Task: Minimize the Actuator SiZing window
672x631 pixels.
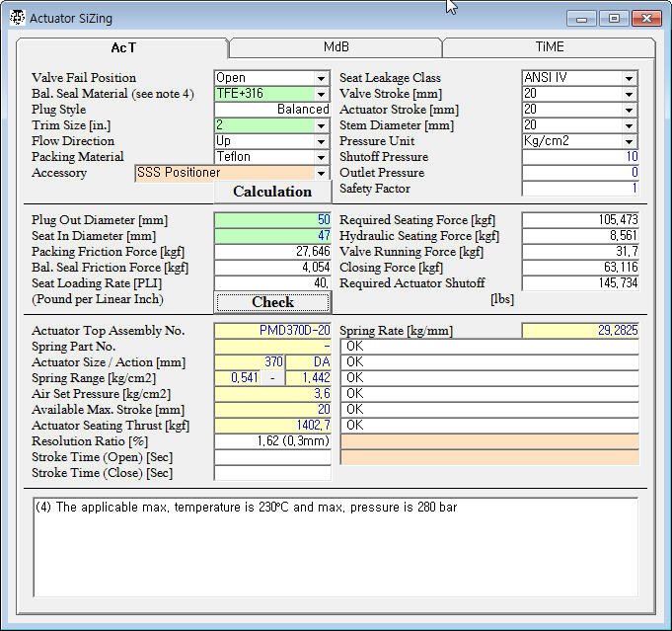Action: pyautogui.click(x=581, y=19)
